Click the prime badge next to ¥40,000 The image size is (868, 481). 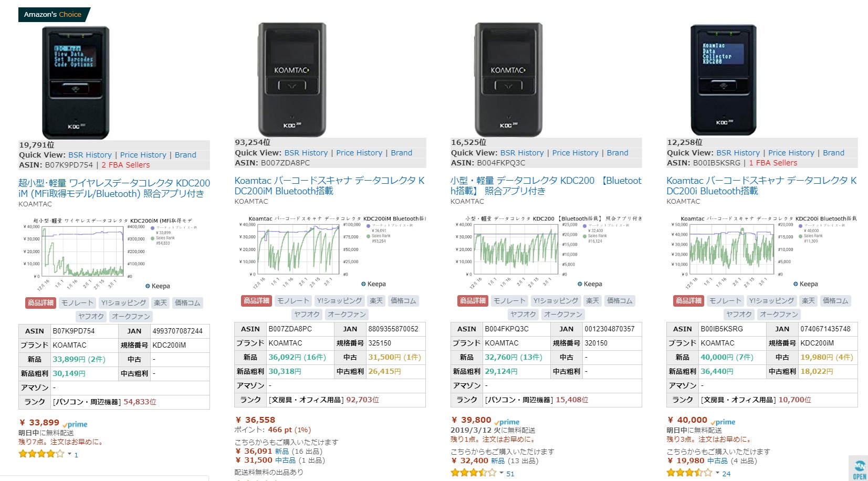tap(723, 422)
